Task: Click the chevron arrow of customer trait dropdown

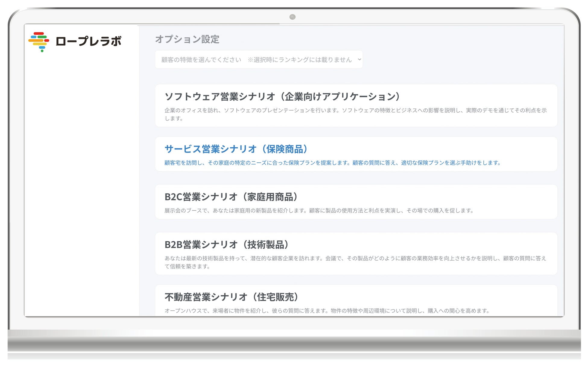Action: (x=359, y=60)
